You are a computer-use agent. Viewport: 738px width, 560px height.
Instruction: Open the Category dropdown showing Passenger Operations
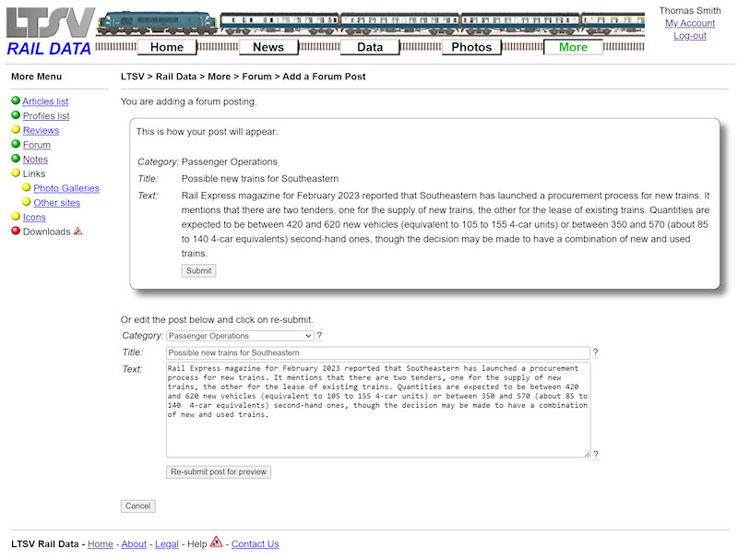[x=240, y=336]
